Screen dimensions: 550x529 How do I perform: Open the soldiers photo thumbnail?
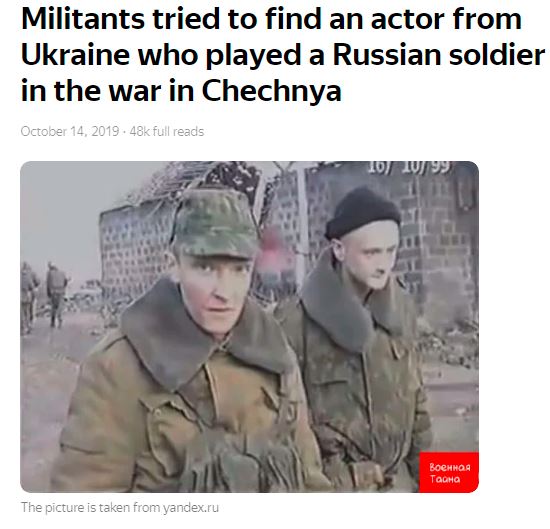(249, 327)
